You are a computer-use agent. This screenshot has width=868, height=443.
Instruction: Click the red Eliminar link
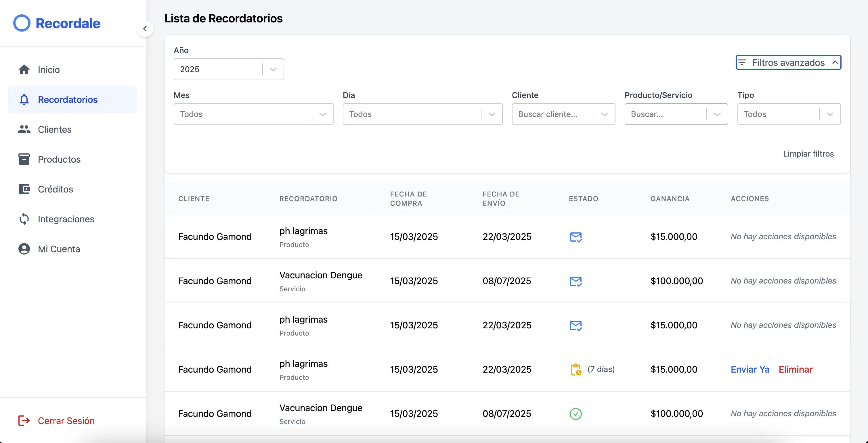[x=795, y=370]
